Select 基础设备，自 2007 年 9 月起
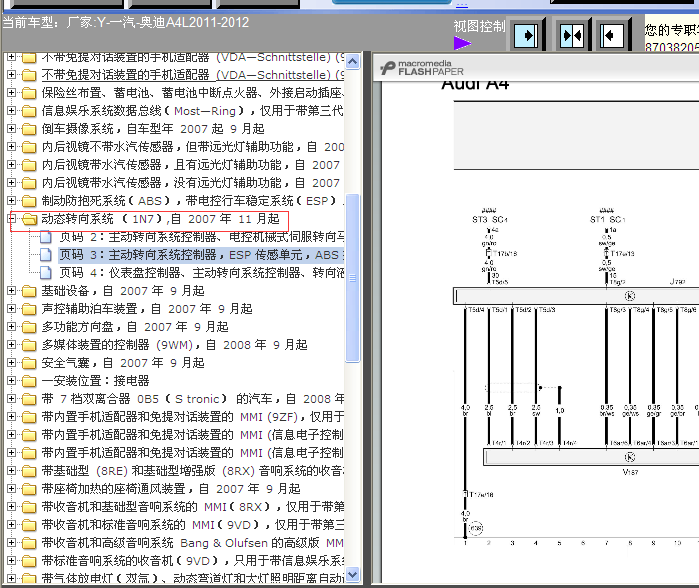 (x=123, y=291)
